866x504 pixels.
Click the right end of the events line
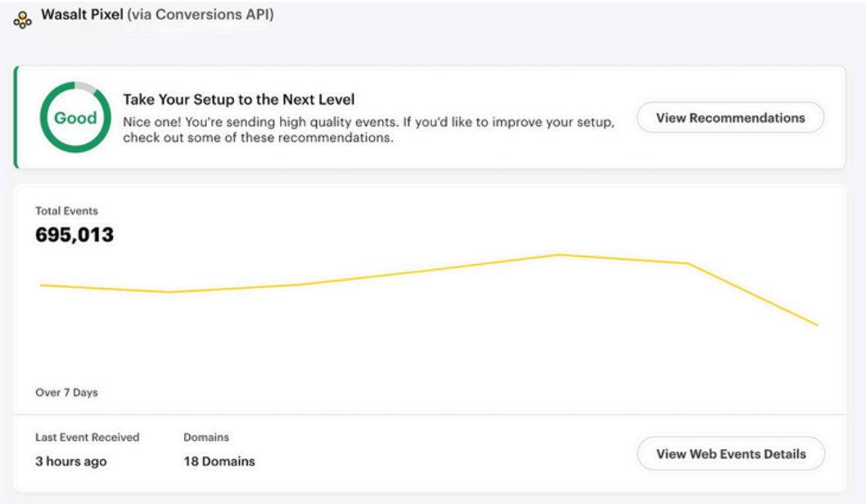pyautogui.click(x=817, y=325)
